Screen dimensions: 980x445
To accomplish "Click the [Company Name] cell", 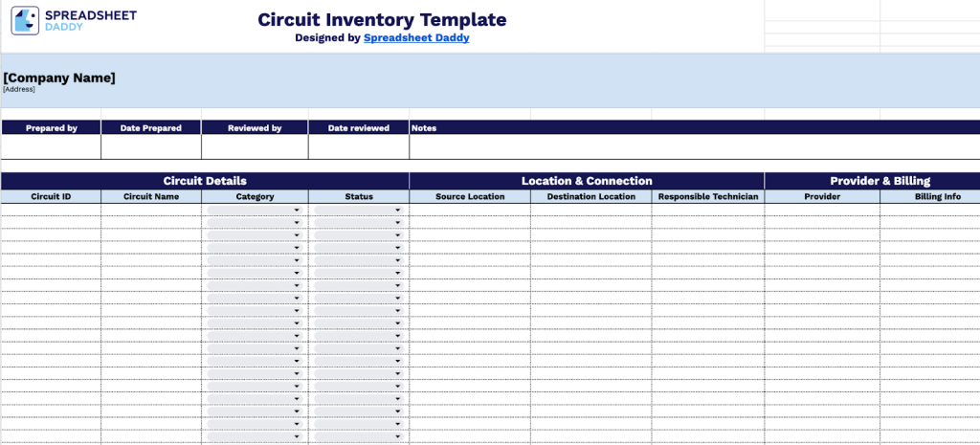I will pos(59,78).
